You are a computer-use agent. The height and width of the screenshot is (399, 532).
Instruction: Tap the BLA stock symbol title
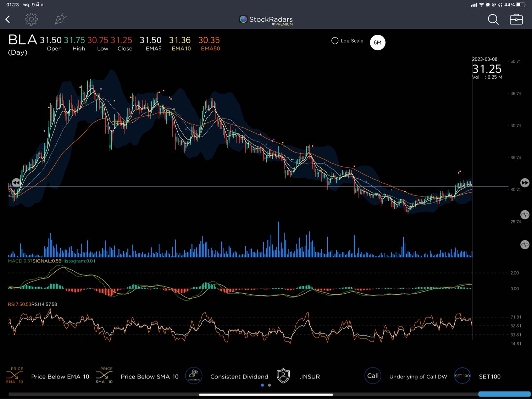coord(22,40)
